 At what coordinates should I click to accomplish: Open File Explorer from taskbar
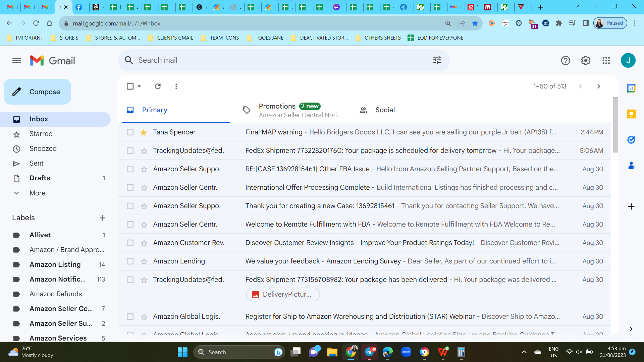(x=332, y=352)
